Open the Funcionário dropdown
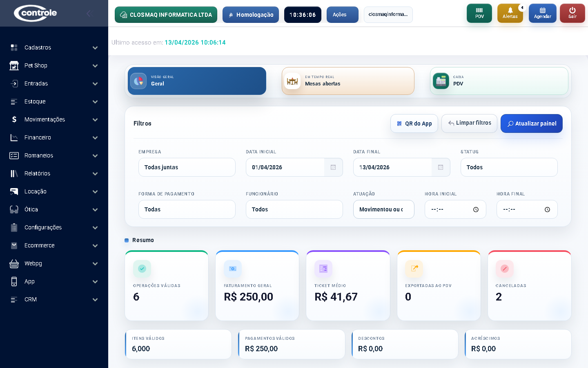 click(x=294, y=209)
